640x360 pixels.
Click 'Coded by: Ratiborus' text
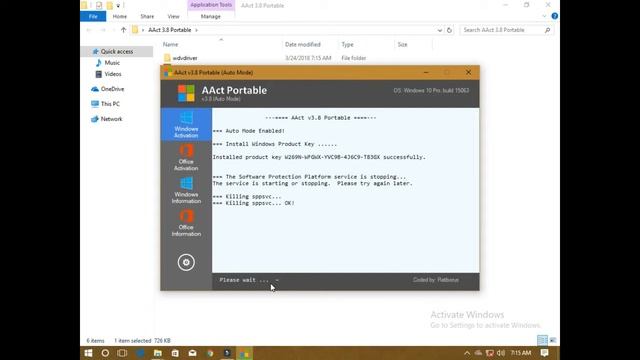click(436, 280)
